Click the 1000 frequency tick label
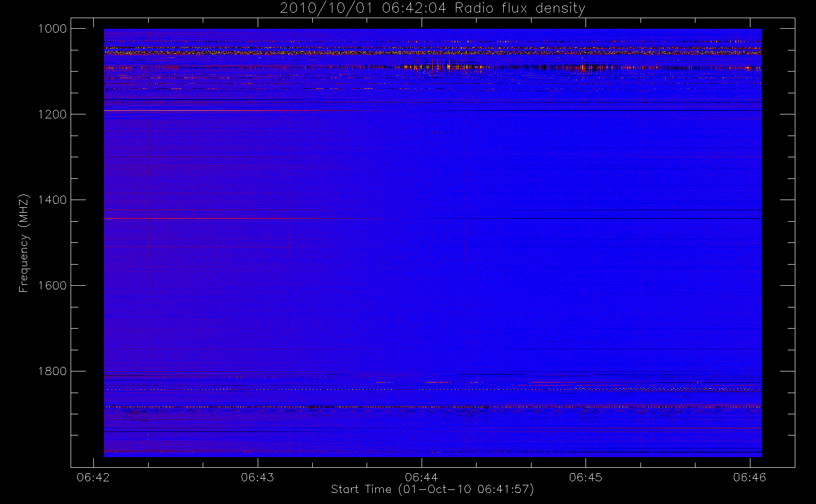Screen dimensions: 816x504 click(52, 29)
